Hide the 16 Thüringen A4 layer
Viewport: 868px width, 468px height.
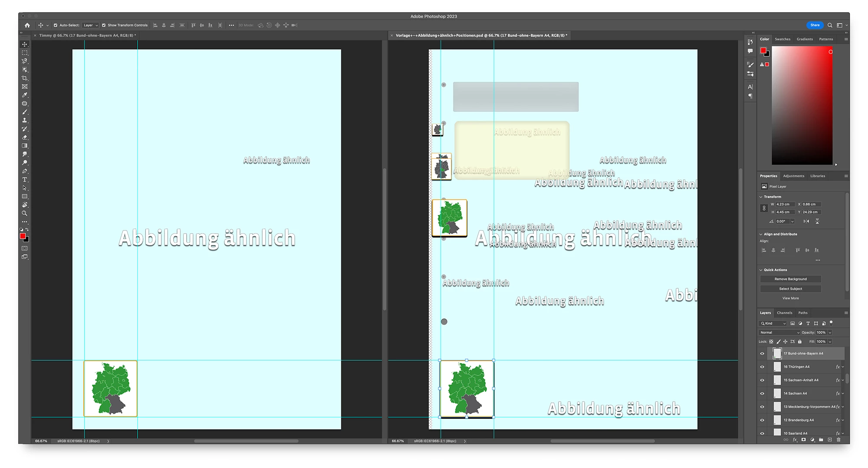[762, 367]
